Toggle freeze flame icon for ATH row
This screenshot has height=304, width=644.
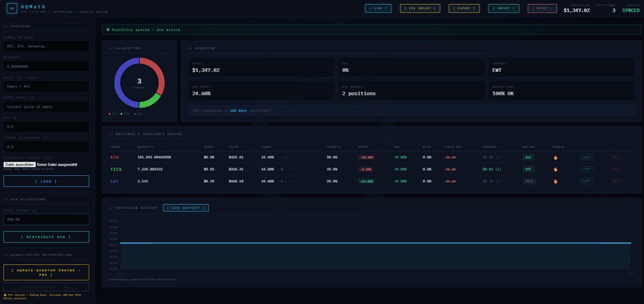555,158
